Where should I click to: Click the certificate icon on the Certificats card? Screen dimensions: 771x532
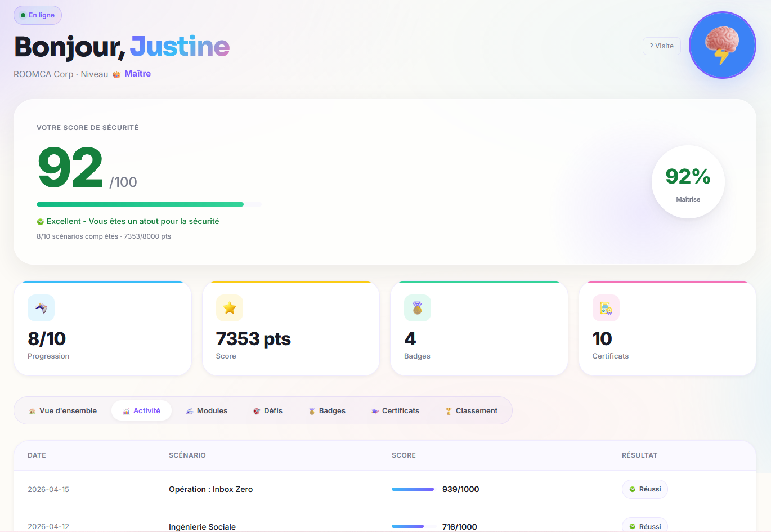[606, 308]
